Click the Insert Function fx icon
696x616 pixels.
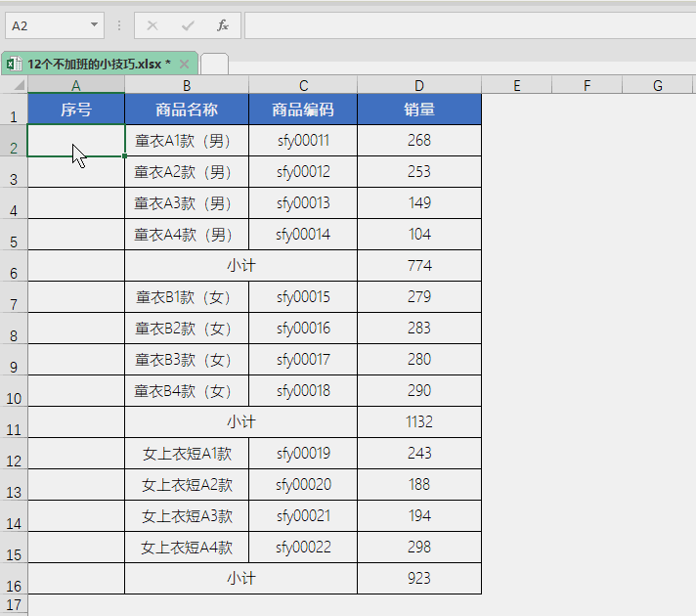[x=223, y=25]
